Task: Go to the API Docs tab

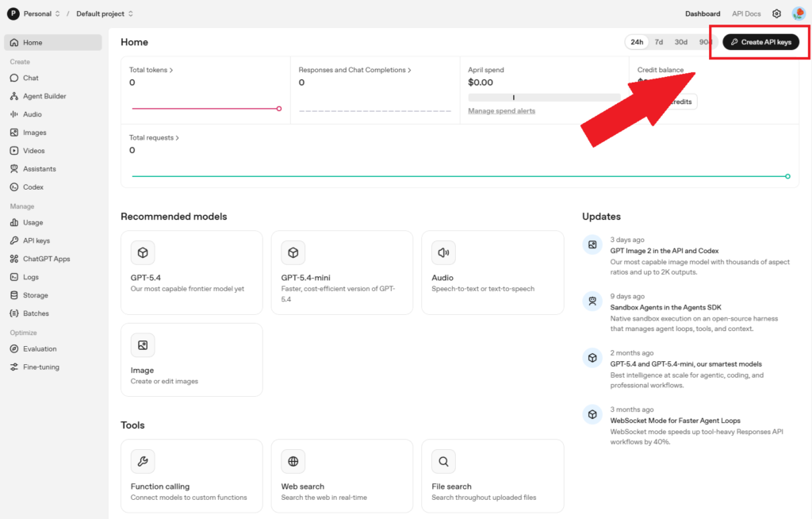Action: pos(746,13)
